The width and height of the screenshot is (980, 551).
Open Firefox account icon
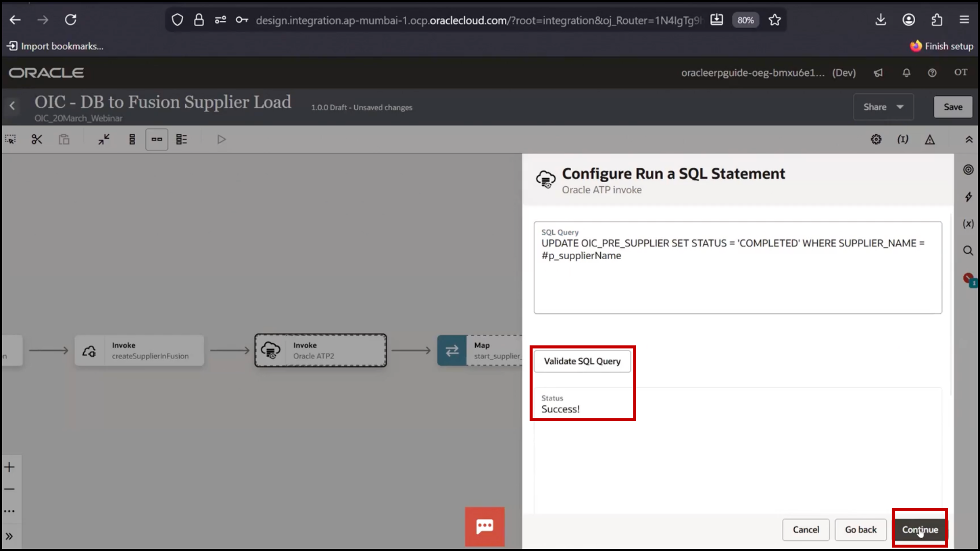[x=909, y=20]
